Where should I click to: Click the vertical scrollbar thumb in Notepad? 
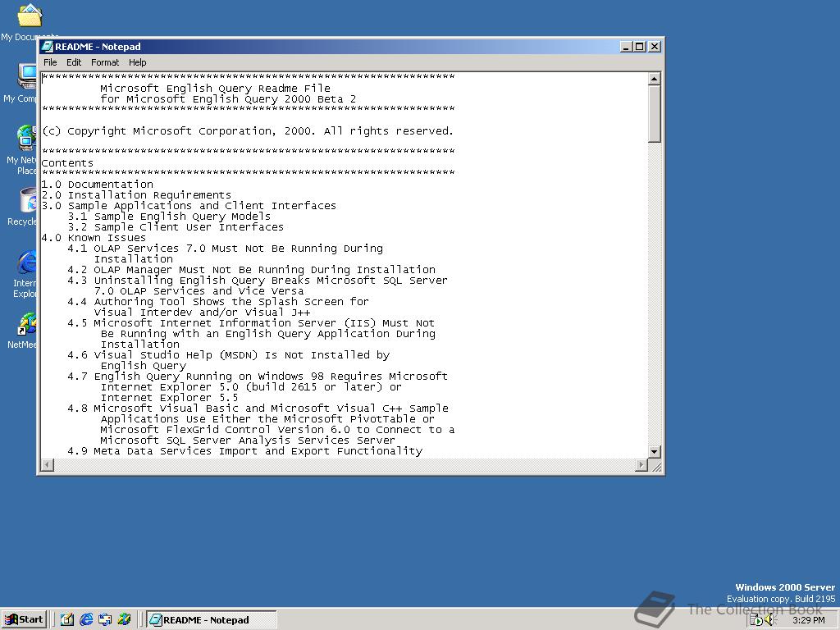654,113
